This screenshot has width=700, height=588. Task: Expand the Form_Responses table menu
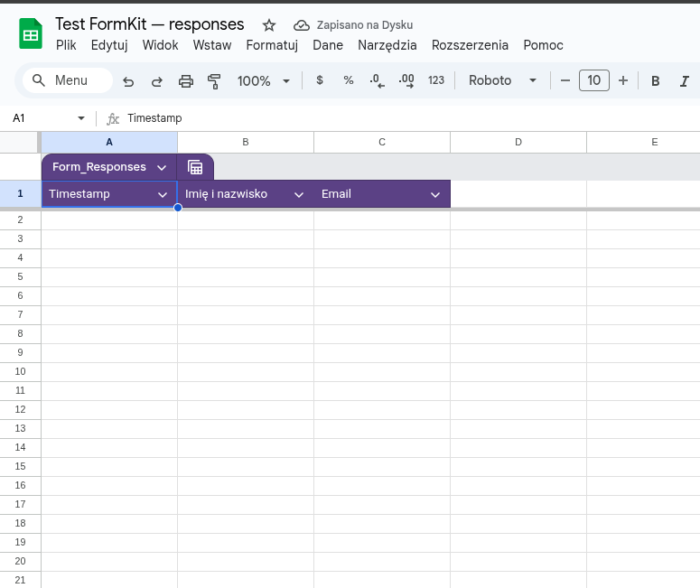pos(161,167)
